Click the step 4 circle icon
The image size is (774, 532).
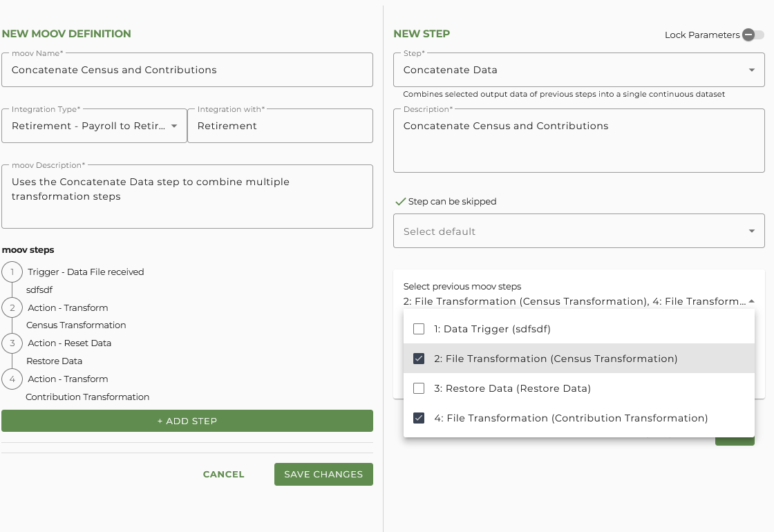(12, 379)
